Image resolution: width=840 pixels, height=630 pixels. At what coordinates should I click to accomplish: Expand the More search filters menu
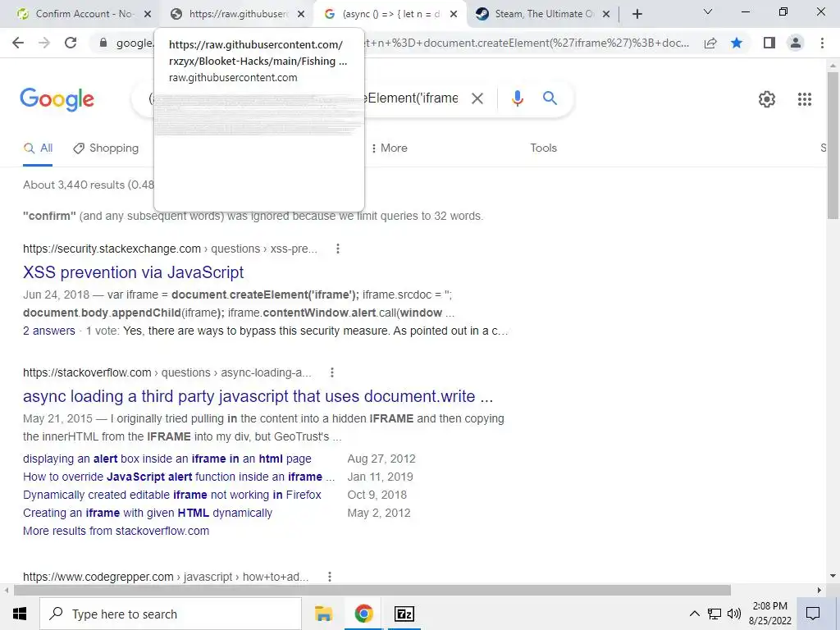point(389,148)
